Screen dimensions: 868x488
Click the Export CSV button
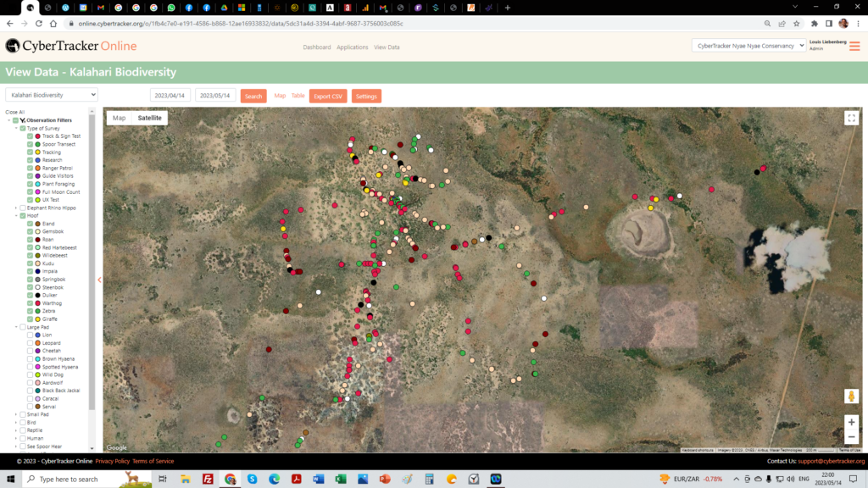coord(327,97)
